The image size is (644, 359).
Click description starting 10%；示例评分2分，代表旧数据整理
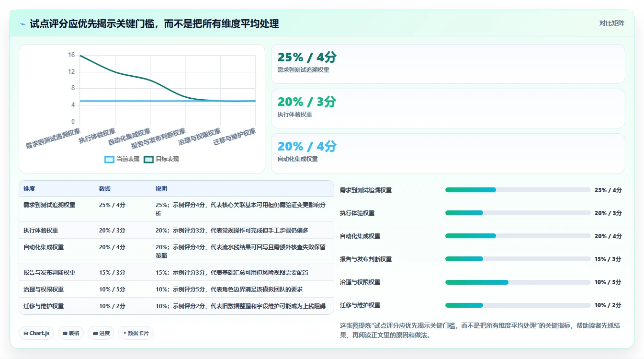(240, 306)
